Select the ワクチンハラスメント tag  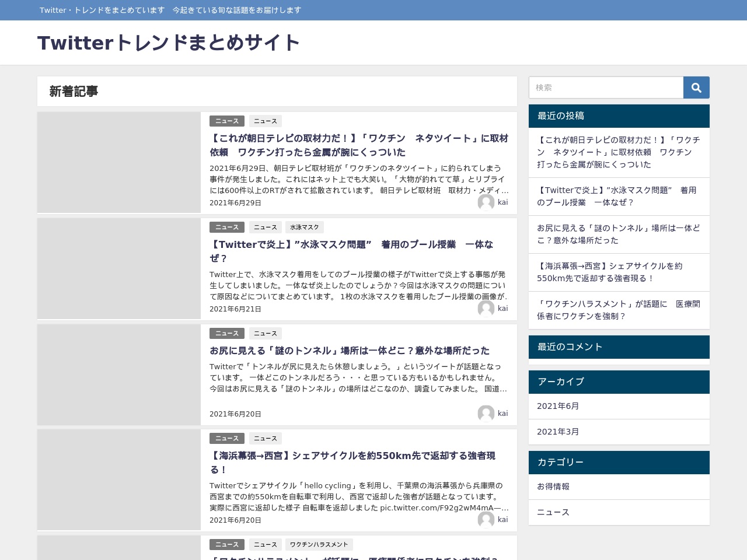319,545
